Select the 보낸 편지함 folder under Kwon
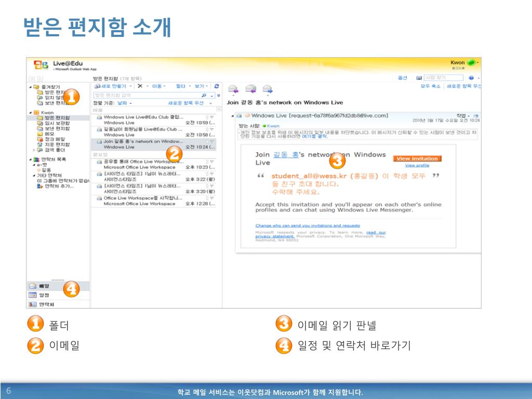The height and width of the screenshot is (399, 532). coord(54,129)
